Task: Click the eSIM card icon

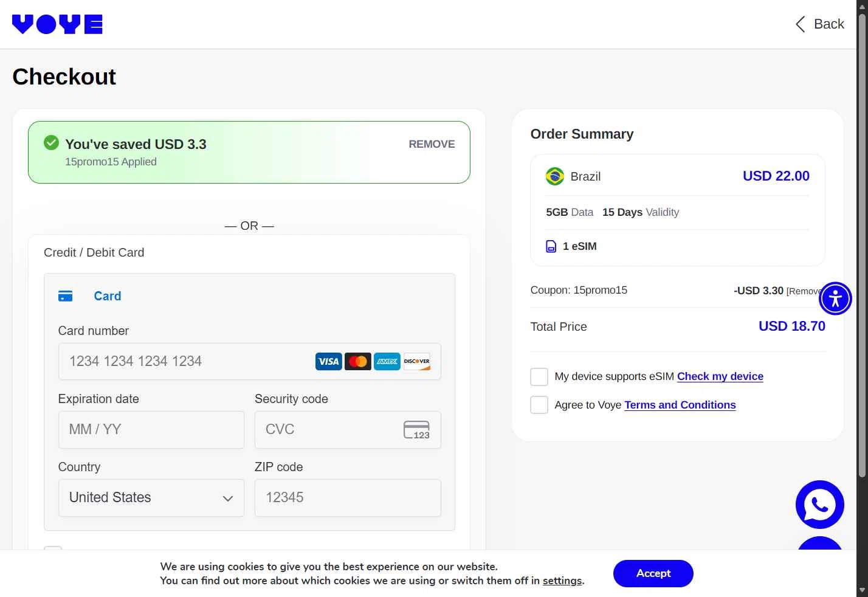Action: tap(551, 246)
